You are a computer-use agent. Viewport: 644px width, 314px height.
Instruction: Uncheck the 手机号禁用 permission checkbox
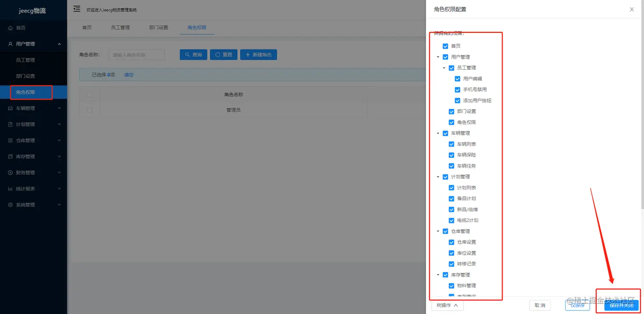click(457, 90)
